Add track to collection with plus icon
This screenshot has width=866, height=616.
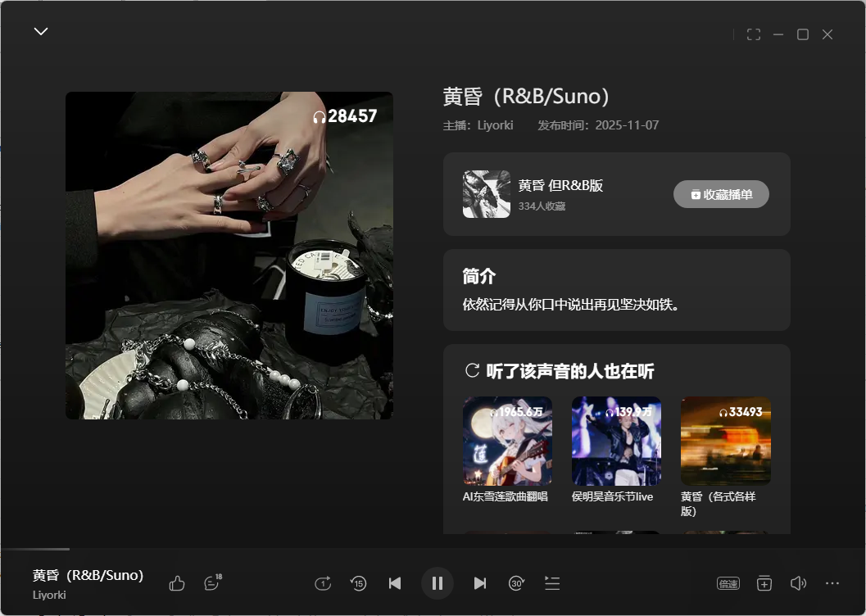(x=764, y=583)
